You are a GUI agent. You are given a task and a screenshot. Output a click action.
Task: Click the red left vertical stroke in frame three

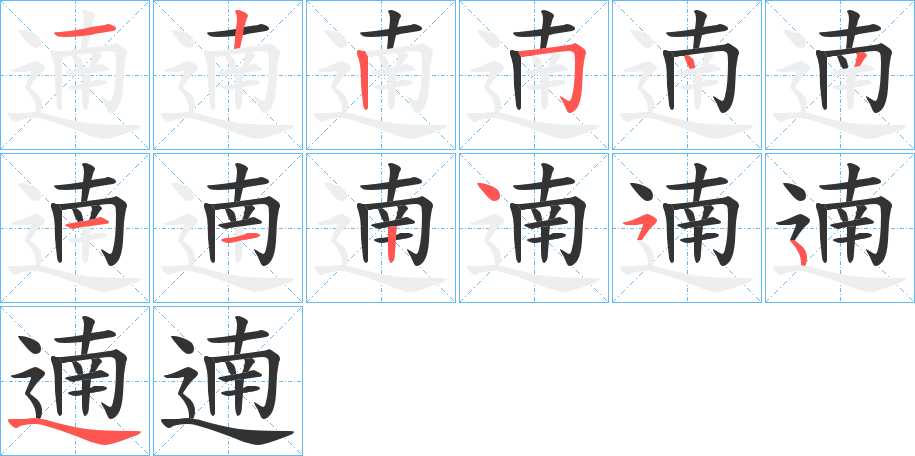363,80
